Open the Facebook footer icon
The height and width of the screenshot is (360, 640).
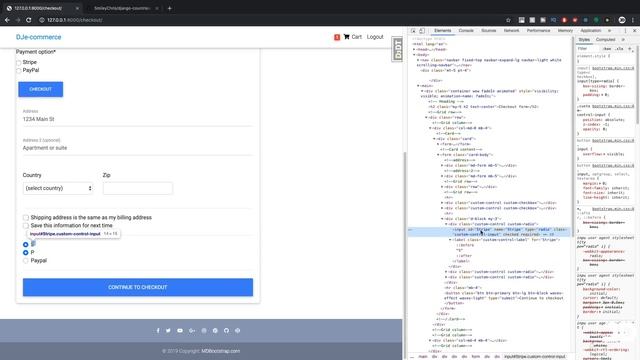tap(158, 331)
